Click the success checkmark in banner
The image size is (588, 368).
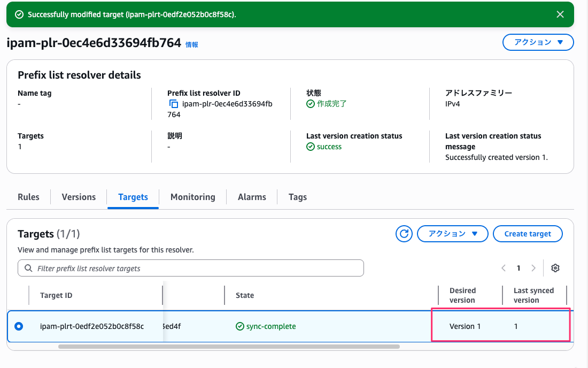19,14
